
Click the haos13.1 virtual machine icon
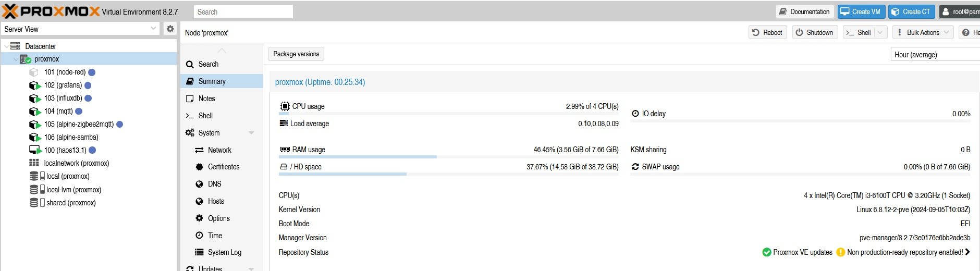pyautogui.click(x=35, y=150)
